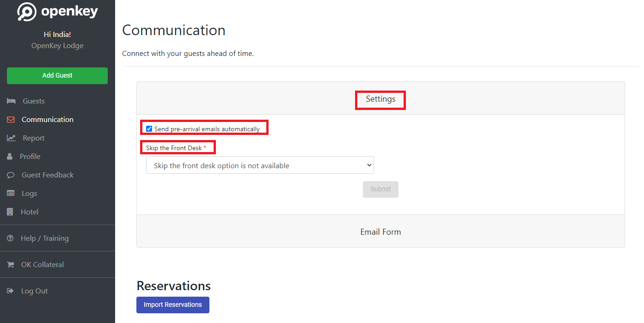Select Report from the navigation menu
Screen dimensions: 644x323
pyautogui.click(x=35, y=138)
